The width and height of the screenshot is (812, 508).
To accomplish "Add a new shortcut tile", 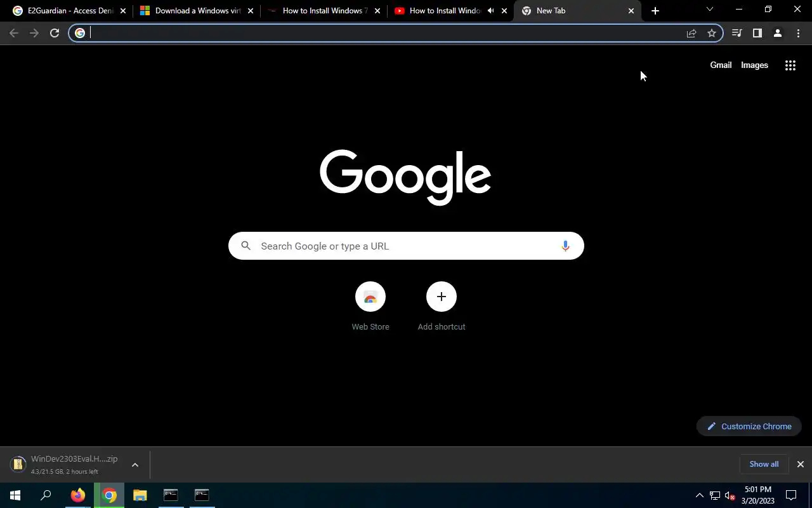I will point(442,307).
